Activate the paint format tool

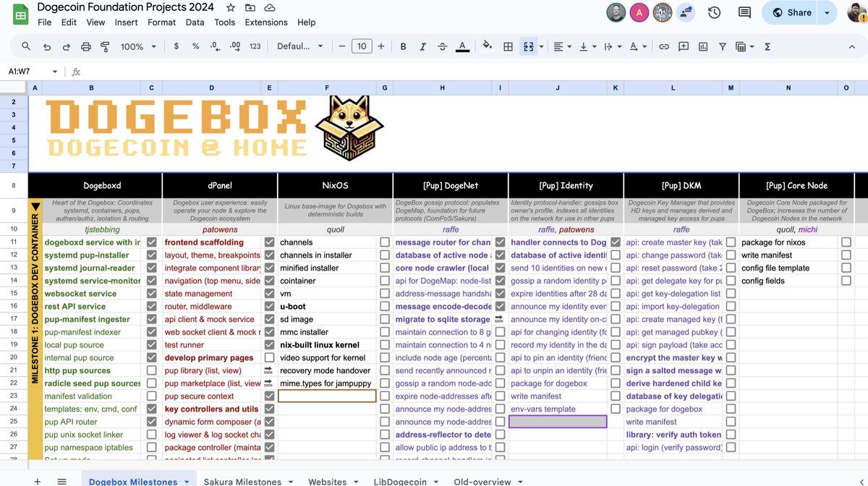click(x=105, y=46)
